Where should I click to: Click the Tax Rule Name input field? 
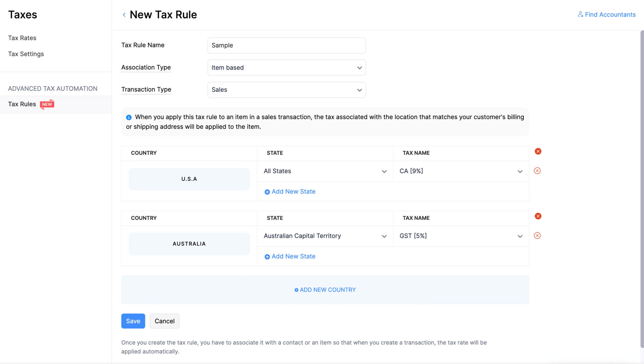[286, 45]
